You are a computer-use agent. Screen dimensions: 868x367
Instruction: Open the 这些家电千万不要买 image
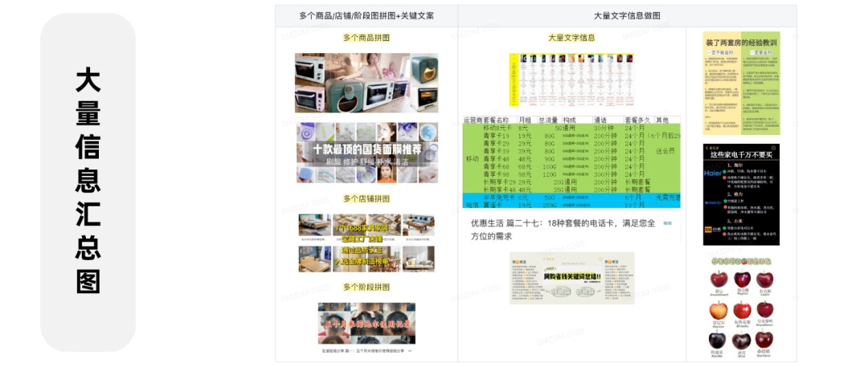(x=741, y=195)
